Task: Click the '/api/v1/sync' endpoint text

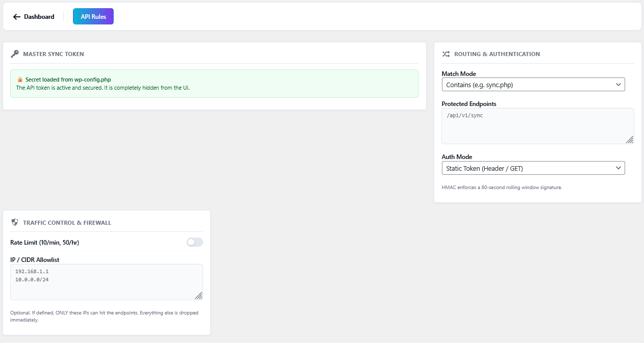Action: [465, 116]
